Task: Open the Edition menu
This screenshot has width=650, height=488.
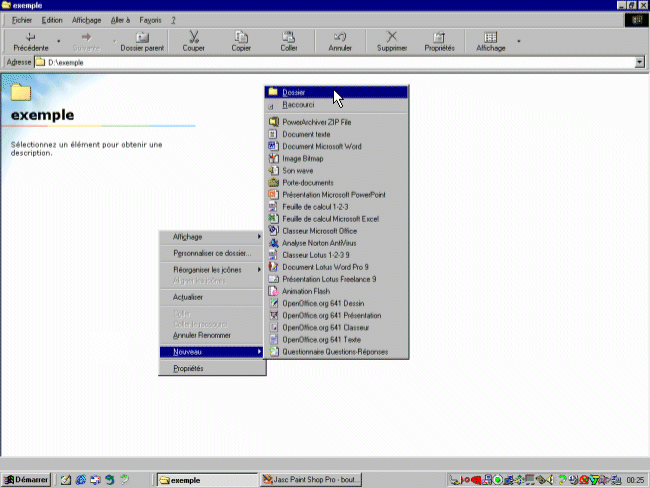Action: click(52, 20)
